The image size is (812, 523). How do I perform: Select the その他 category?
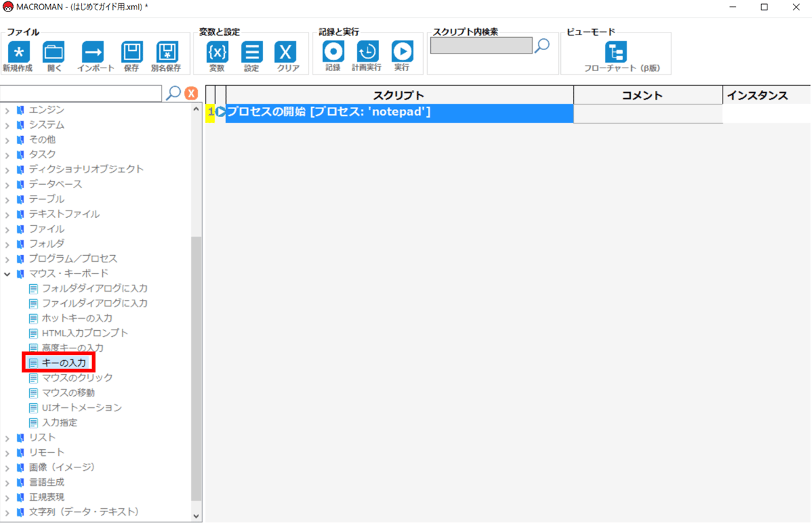click(42, 139)
